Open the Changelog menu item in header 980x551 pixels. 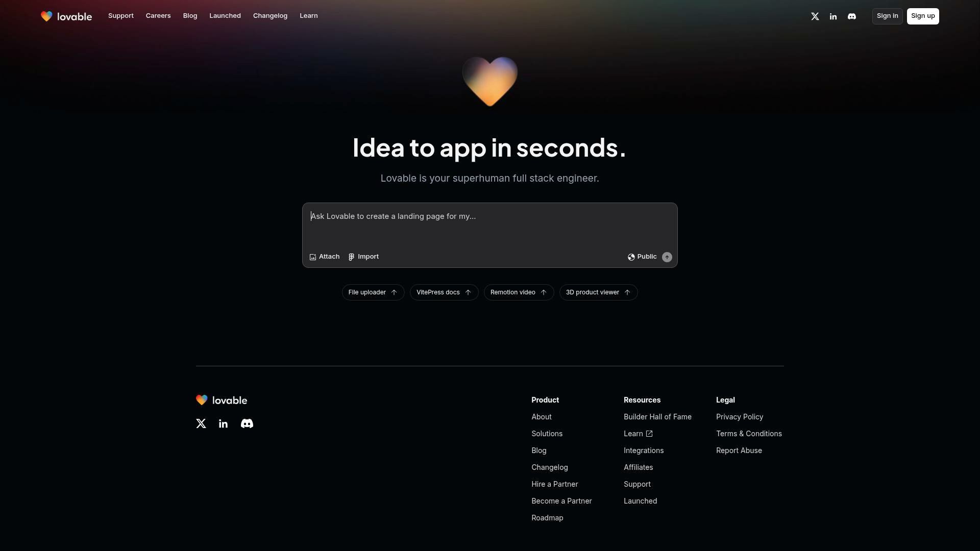270,16
